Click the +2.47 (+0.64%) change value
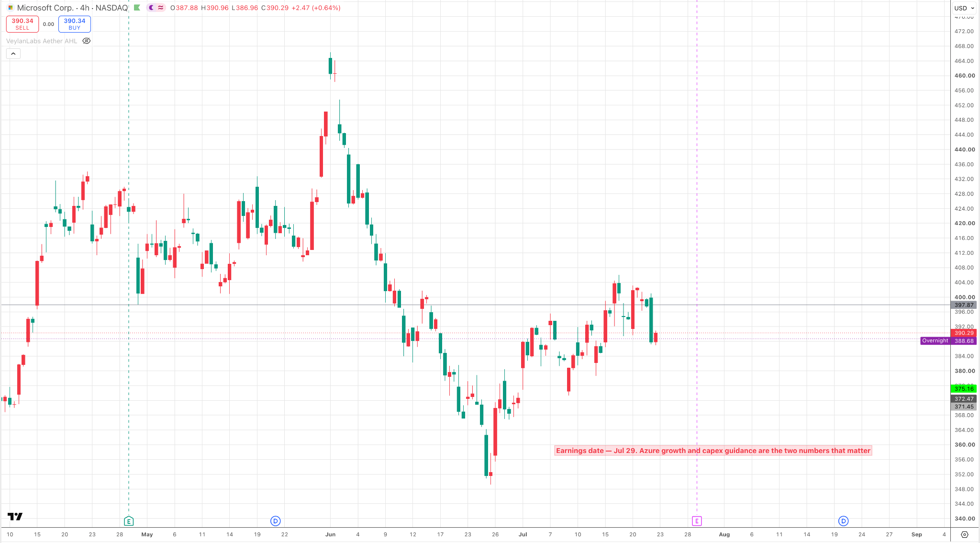The width and height of the screenshot is (980, 543). pos(316,8)
